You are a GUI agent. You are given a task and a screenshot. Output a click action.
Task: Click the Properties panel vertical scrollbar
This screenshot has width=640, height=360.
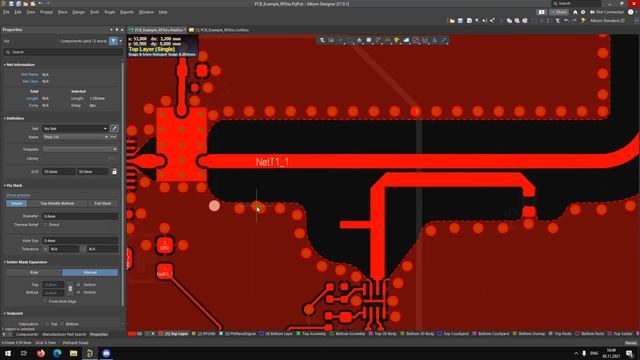click(x=123, y=184)
